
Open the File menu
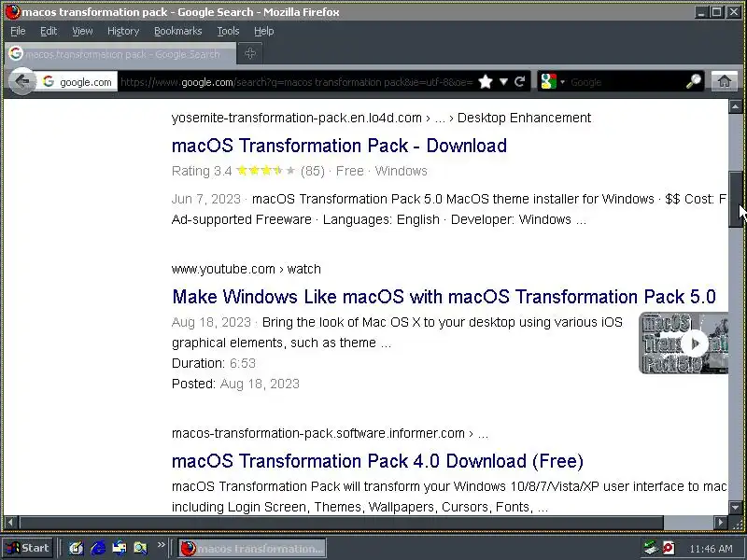click(18, 31)
